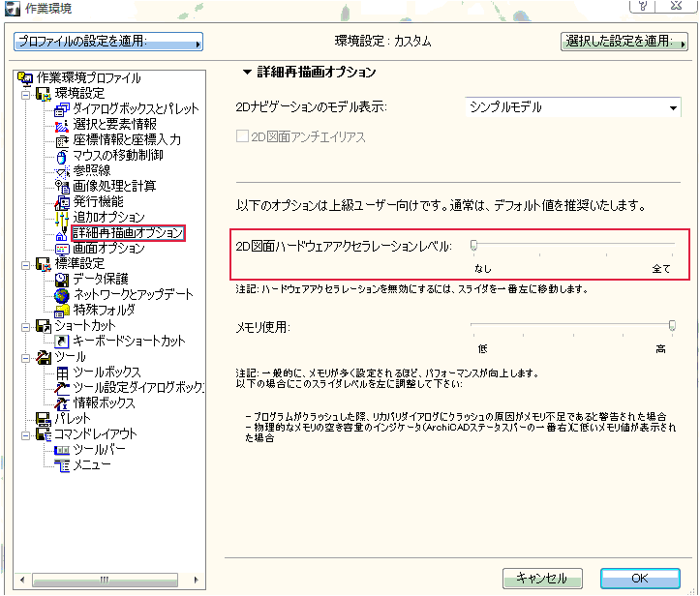Click the 特殊フォルダ folder icon
This screenshot has height=596, width=700.
(62, 311)
